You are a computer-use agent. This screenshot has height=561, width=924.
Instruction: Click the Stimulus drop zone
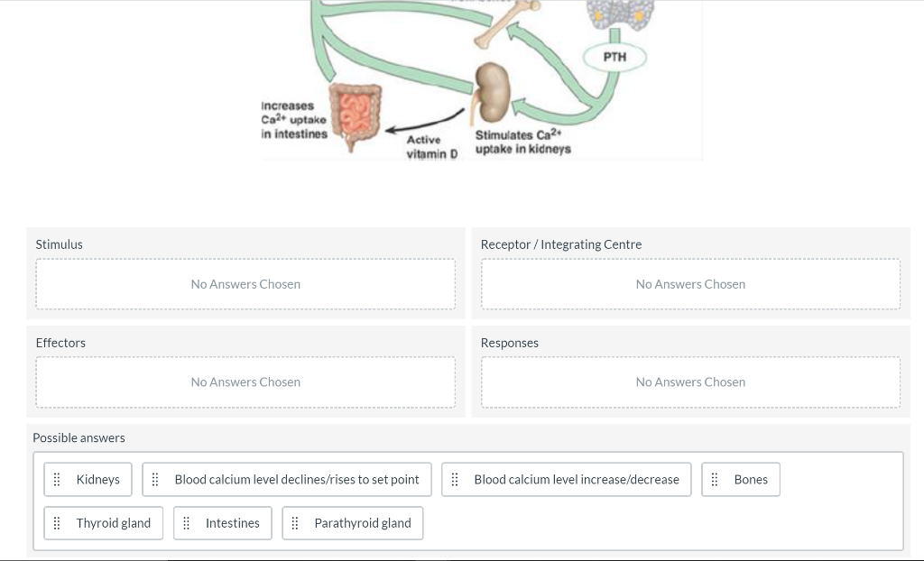pyautogui.click(x=245, y=283)
